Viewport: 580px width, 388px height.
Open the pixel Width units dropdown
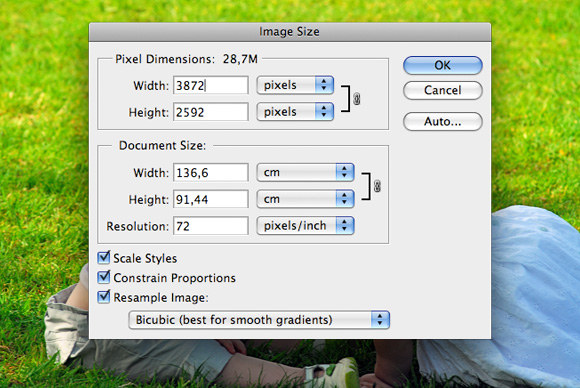pos(295,85)
